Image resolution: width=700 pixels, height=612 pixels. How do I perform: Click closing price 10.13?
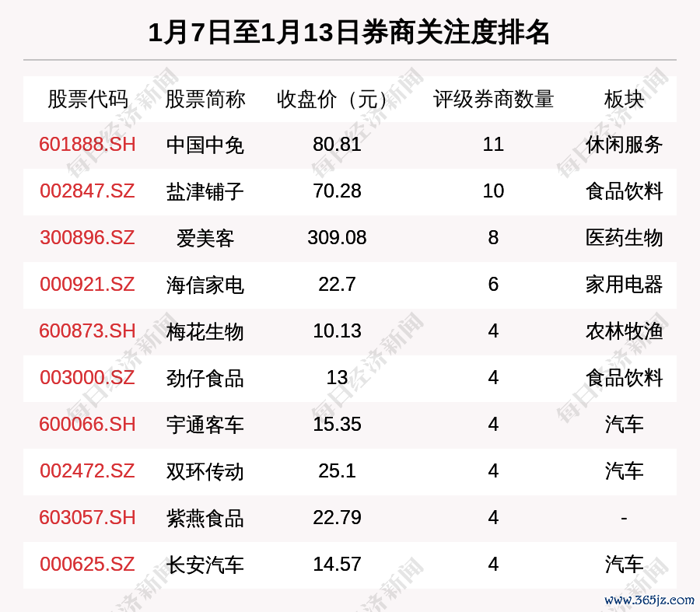coord(337,331)
